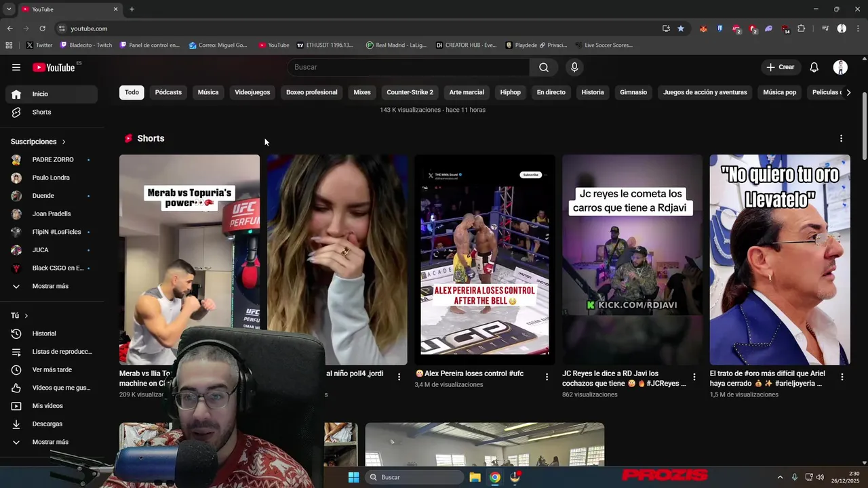Select the Música filter chip
The height and width of the screenshot is (488, 868).
point(208,92)
